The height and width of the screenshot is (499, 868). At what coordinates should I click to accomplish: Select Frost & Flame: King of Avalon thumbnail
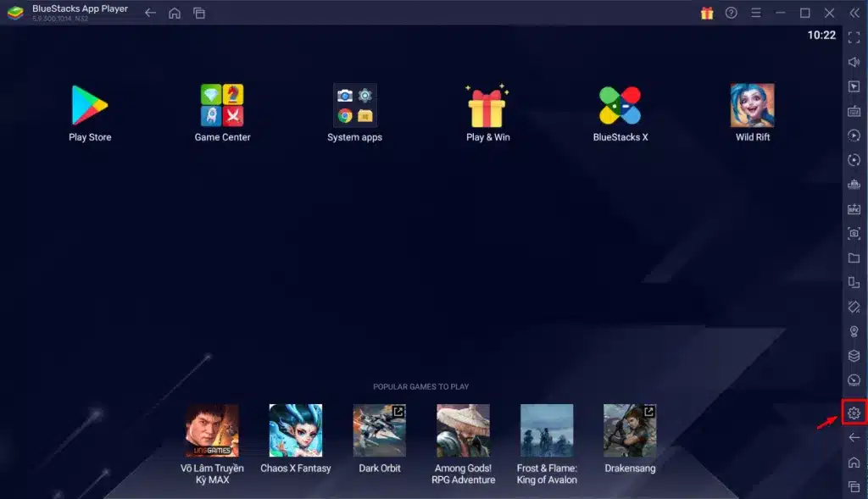547,430
